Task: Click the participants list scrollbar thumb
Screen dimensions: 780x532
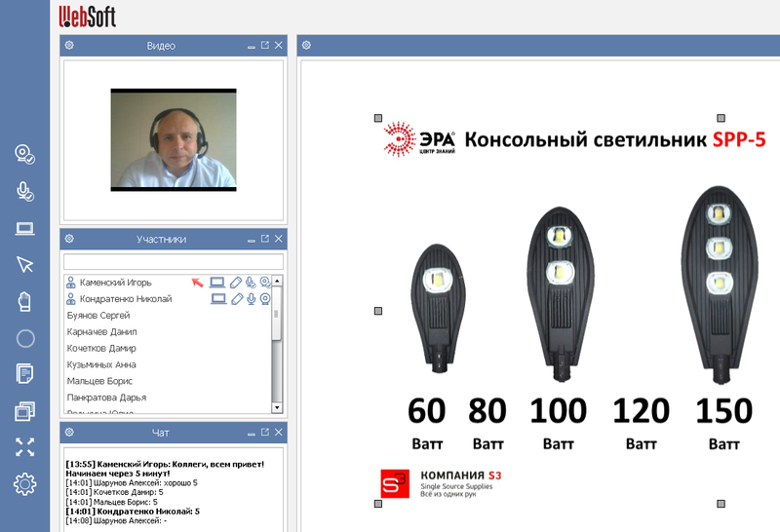Action: coord(277,314)
